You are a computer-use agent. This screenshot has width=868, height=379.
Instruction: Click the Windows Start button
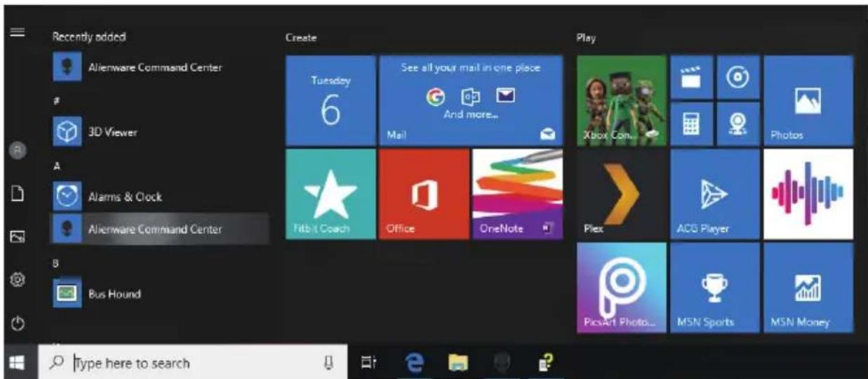tap(18, 362)
